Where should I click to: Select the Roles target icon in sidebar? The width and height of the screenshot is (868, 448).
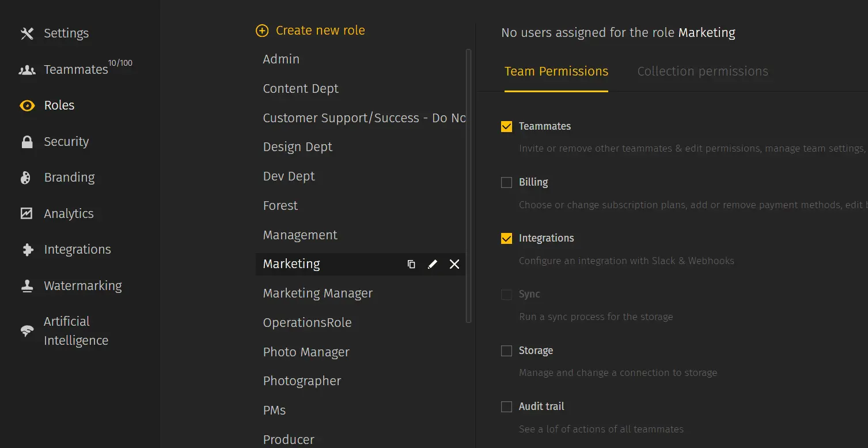click(x=26, y=105)
